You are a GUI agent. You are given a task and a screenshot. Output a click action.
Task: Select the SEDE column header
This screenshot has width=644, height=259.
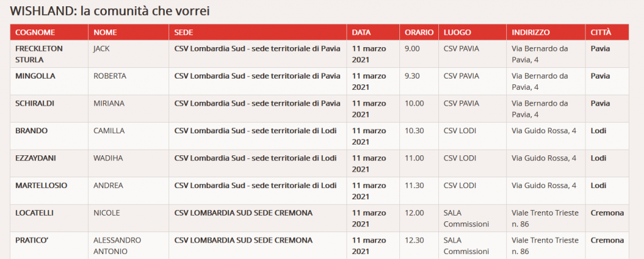[x=184, y=32]
